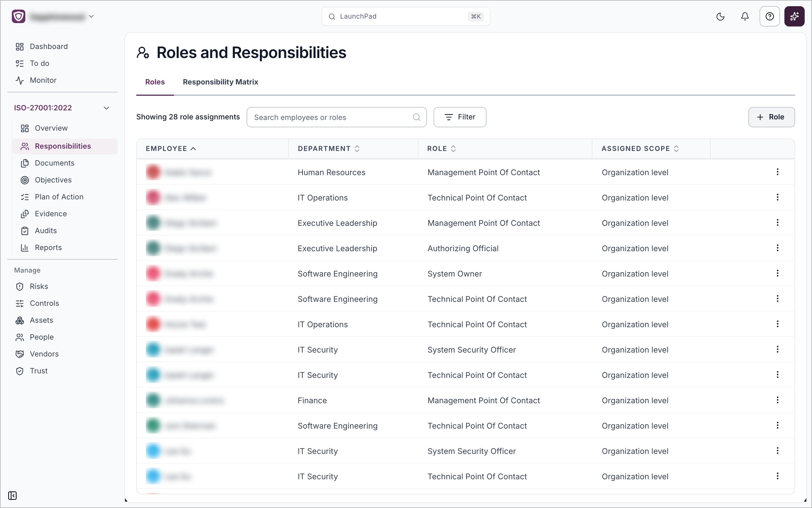Open Trust in sidebar
Viewport: 812px width, 508px height.
tap(32, 371)
